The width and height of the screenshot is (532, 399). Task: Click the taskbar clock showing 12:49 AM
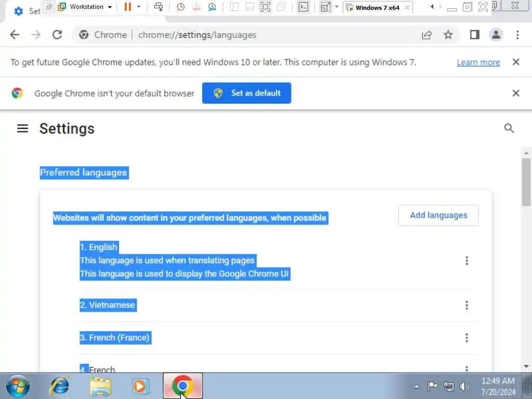[498, 386]
